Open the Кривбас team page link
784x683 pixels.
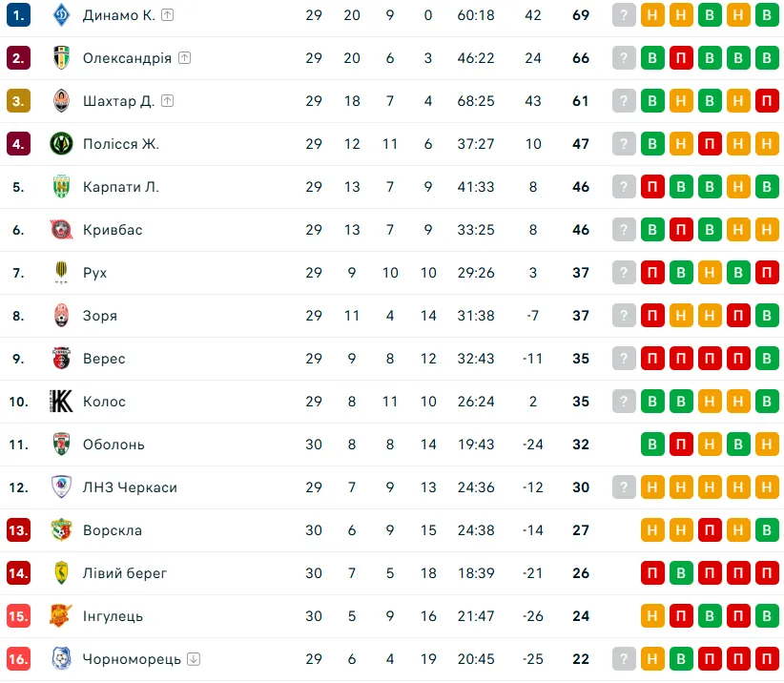point(113,230)
